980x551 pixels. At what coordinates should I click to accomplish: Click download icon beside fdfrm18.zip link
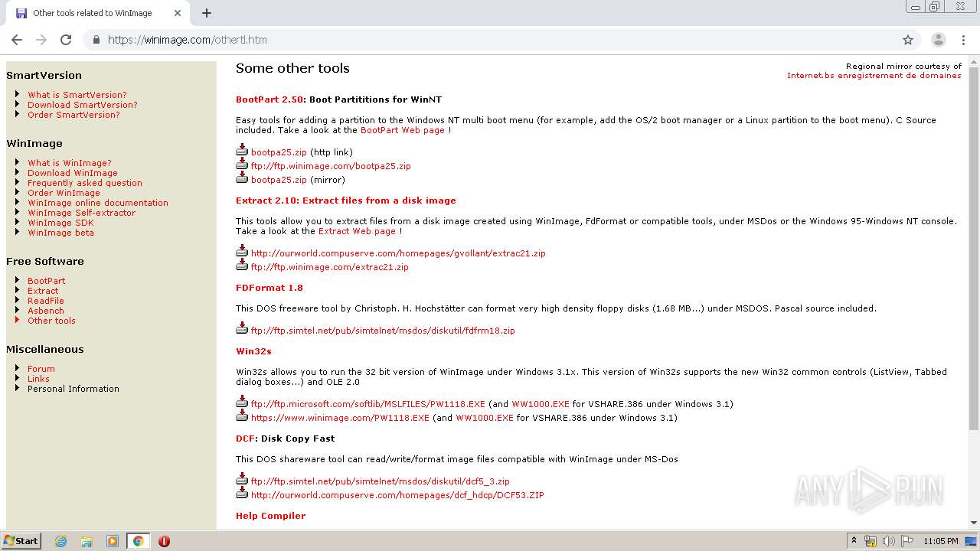(x=242, y=328)
